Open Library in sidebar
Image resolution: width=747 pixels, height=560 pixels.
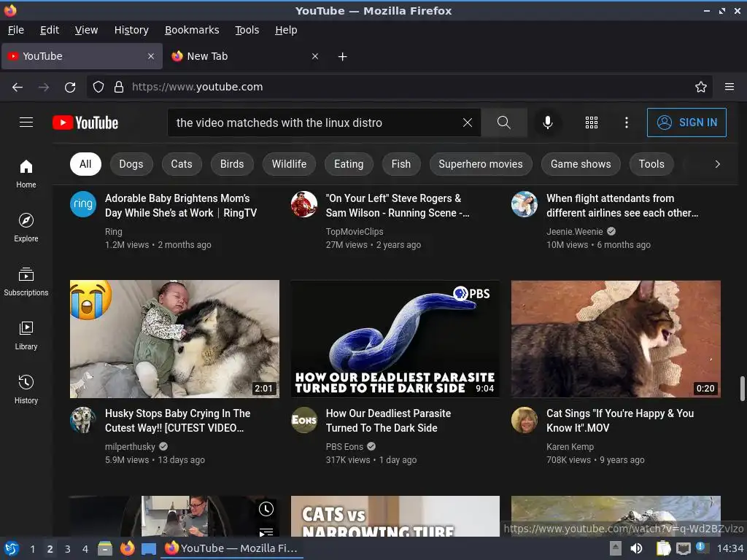click(26, 335)
